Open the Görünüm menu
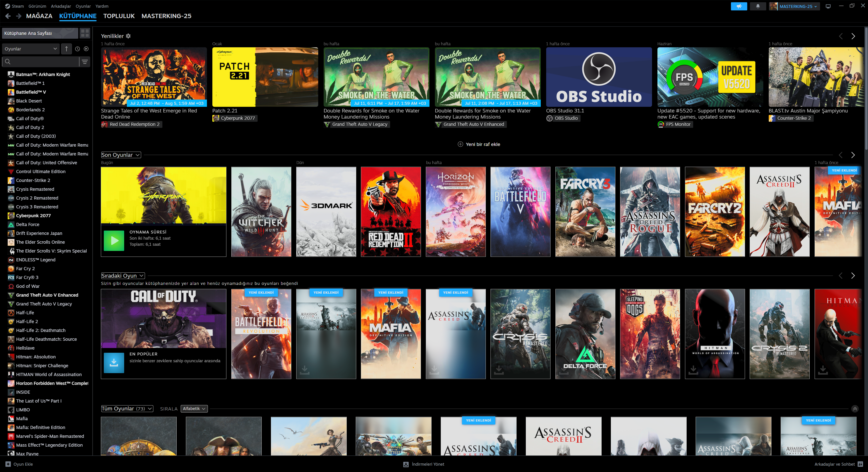The width and height of the screenshot is (868, 472). point(37,6)
